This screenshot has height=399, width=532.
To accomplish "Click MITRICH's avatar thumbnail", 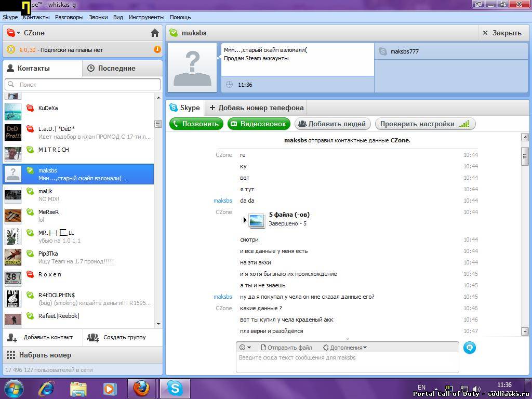I will (13, 153).
